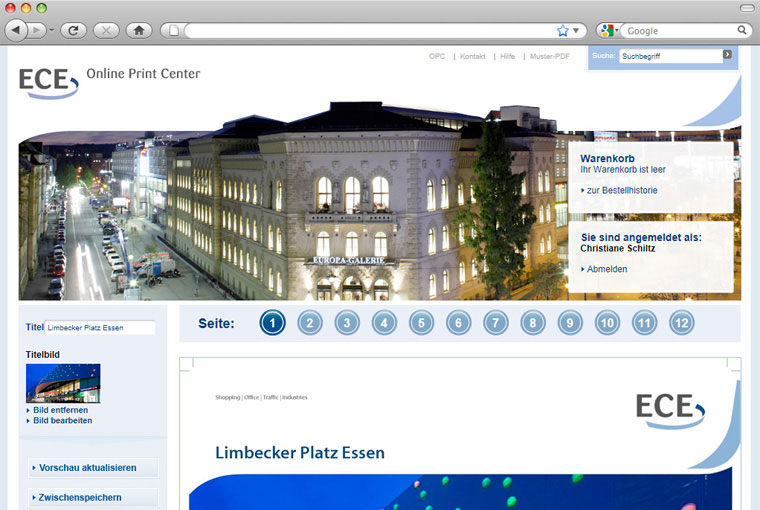This screenshot has height=510, width=760.
Task: Open the Google search engine dropdown
Action: [x=608, y=31]
